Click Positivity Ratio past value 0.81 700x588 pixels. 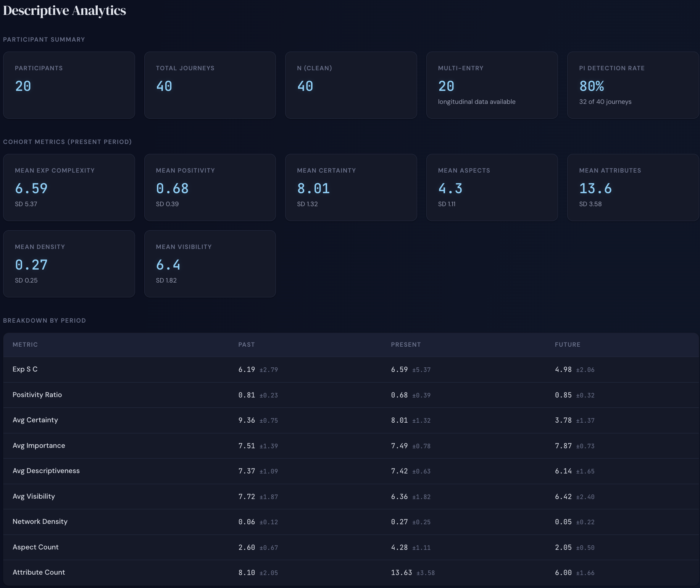tap(247, 395)
